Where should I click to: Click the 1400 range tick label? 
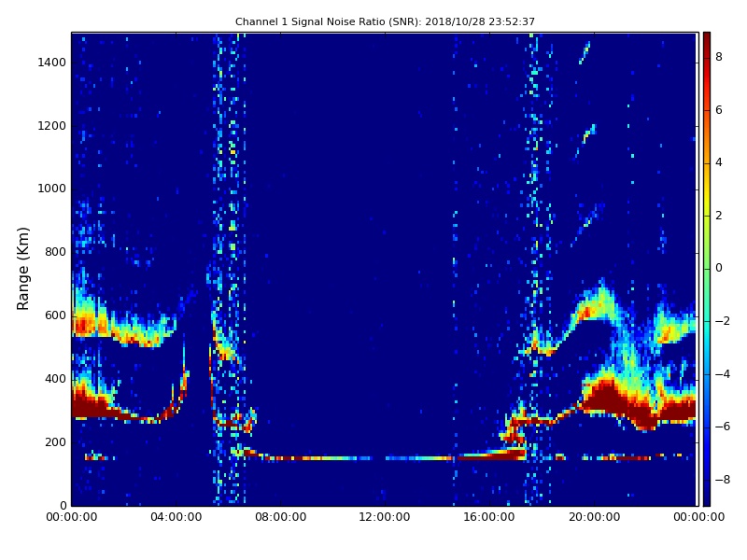coord(52,63)
